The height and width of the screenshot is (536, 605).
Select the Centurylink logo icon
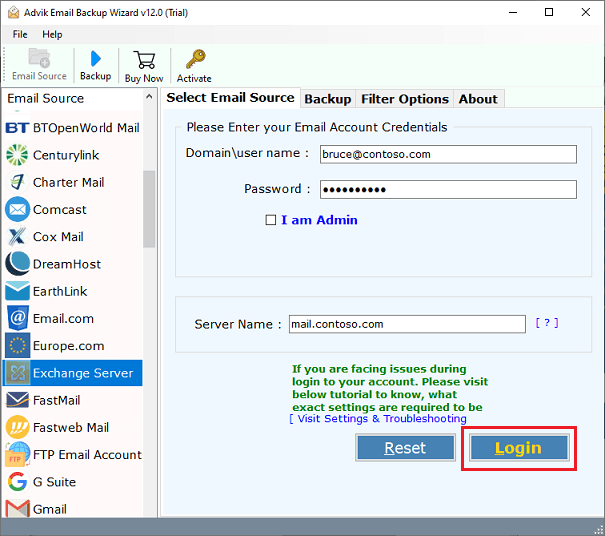point(17,155)
